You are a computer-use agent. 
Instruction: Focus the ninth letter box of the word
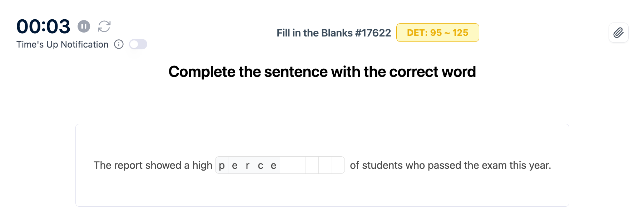(325, 165)
